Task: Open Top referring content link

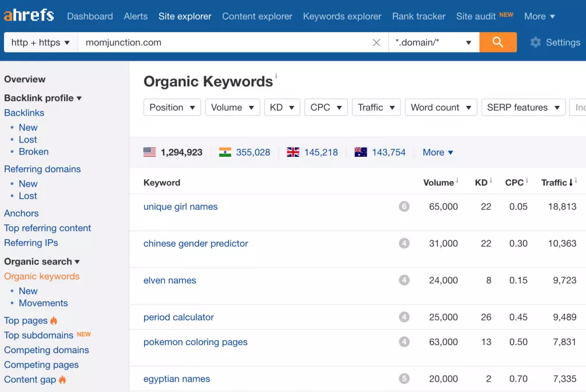Action: (47, 228)
